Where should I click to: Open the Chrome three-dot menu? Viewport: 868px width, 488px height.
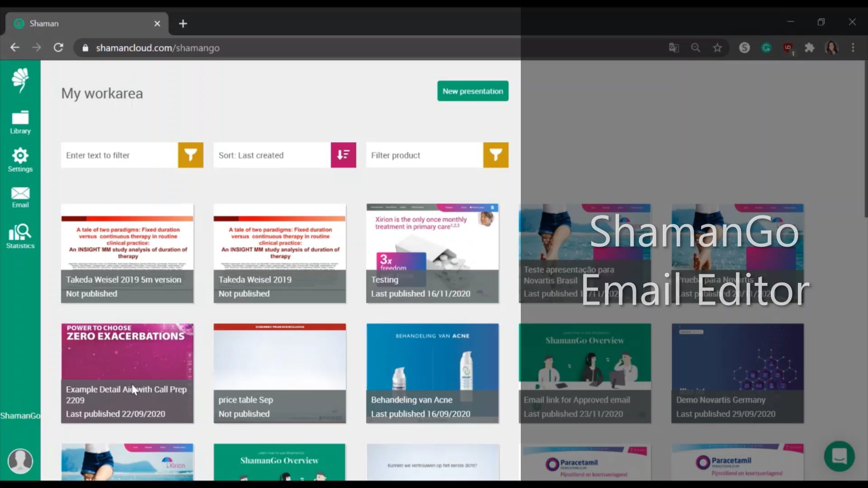(854, 47)
